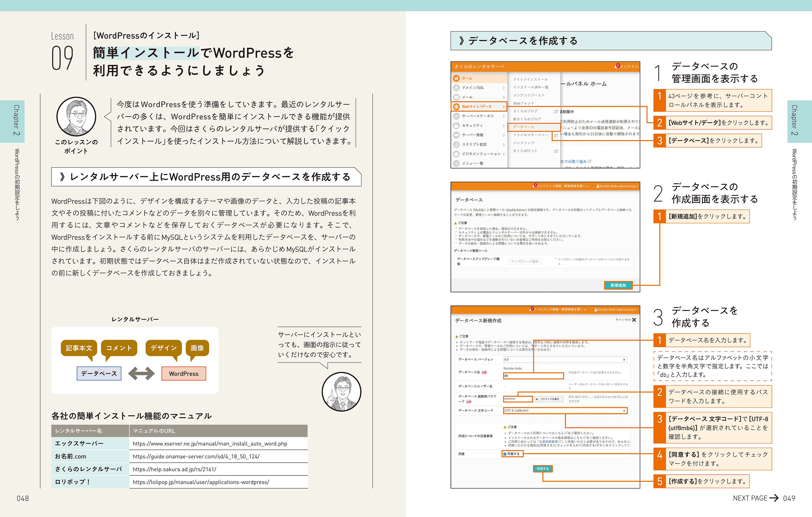The height and width of the screenshot is (517, 812).
Task: Expand the ドメイン/SSL submenu chevron
Action: 504,88
